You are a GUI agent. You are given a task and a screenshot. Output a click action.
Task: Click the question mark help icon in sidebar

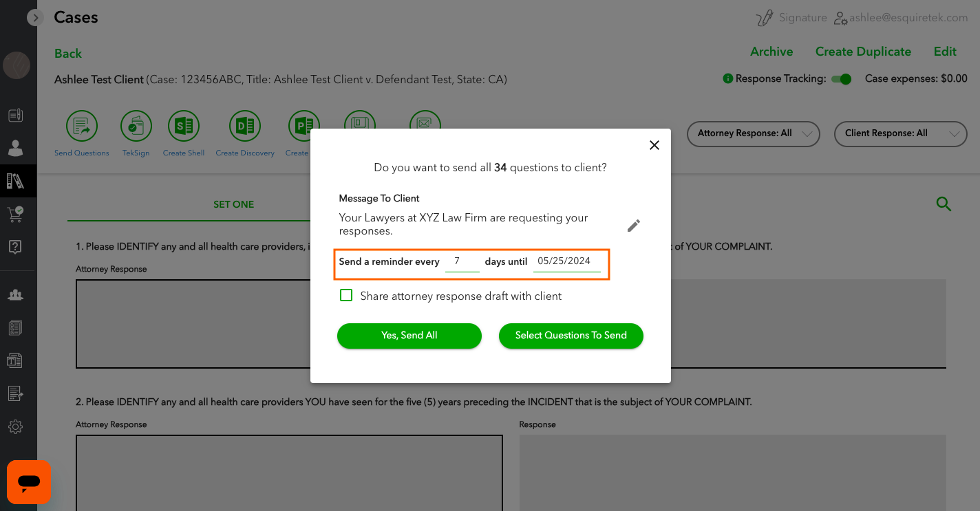point(15,247)
